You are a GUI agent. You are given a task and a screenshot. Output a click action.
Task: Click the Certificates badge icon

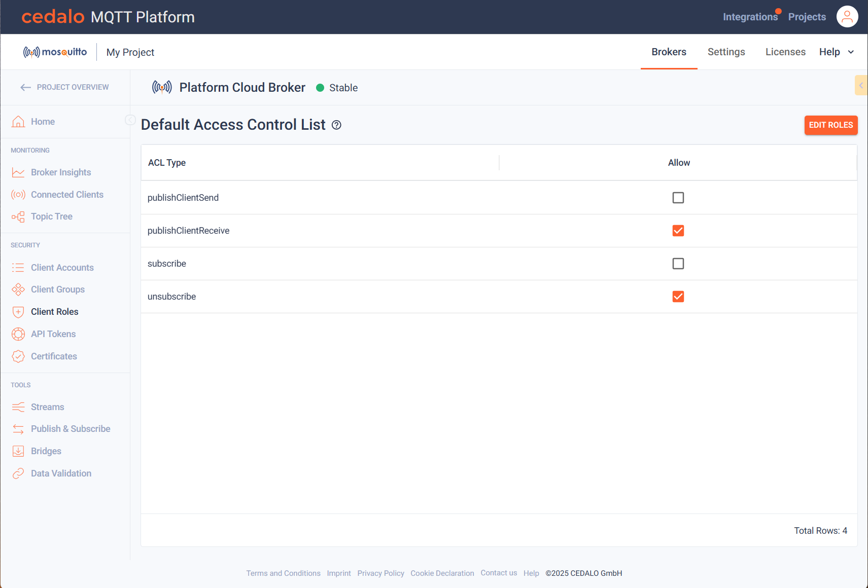18,356
